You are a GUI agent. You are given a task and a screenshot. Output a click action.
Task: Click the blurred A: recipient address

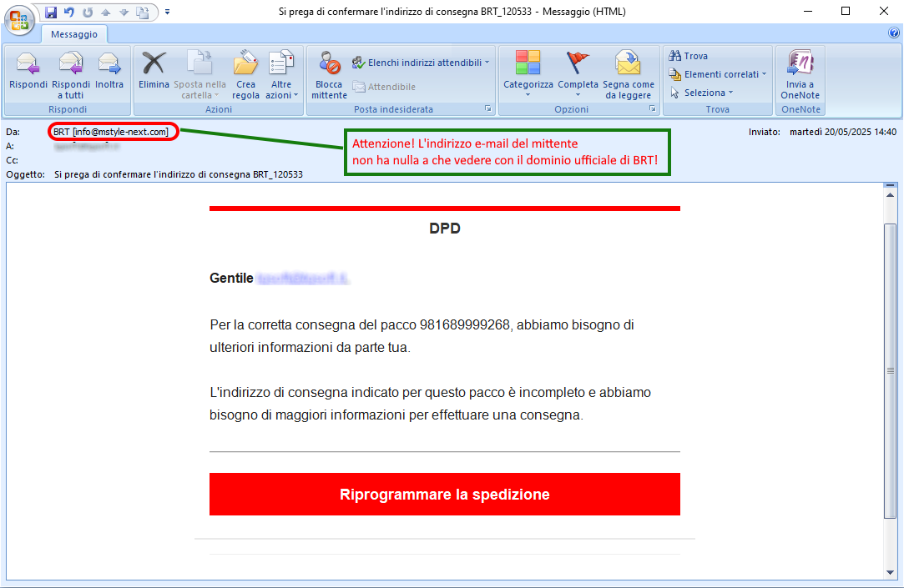(x=87, y=146)
